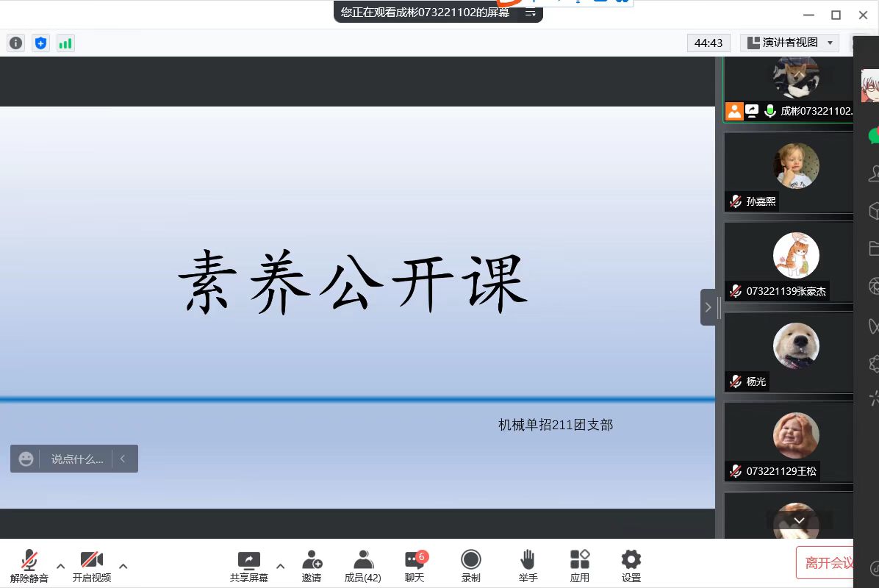Click muted mic icon next to 张豪杰

tap(736, 291)
